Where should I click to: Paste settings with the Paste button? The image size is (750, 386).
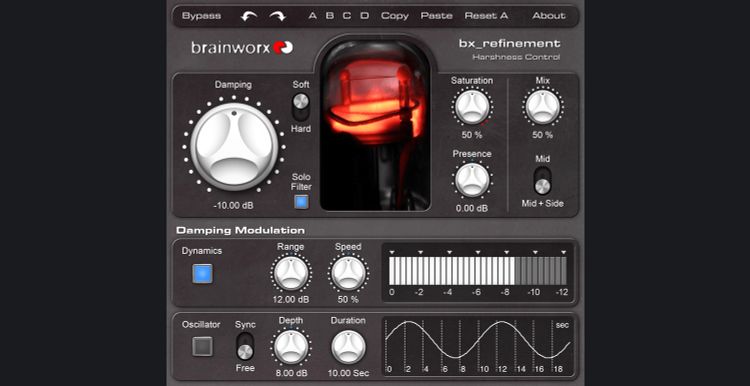click(x=437, y=16)
